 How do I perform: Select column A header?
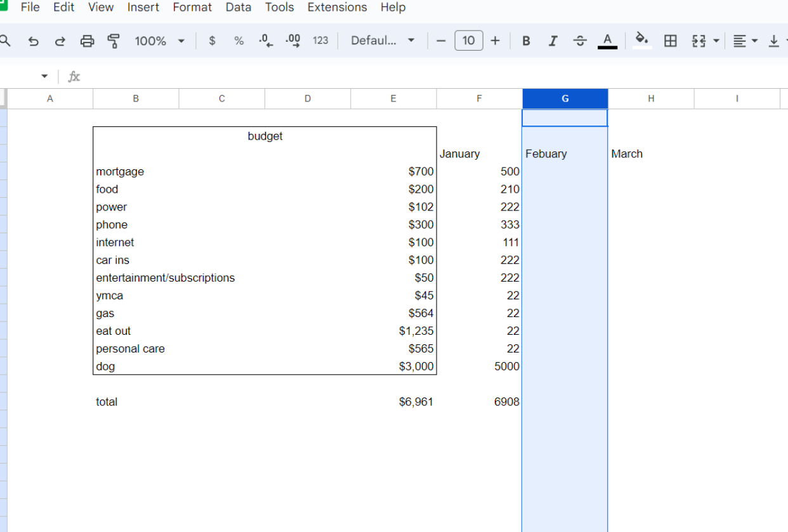coord(50,98)
